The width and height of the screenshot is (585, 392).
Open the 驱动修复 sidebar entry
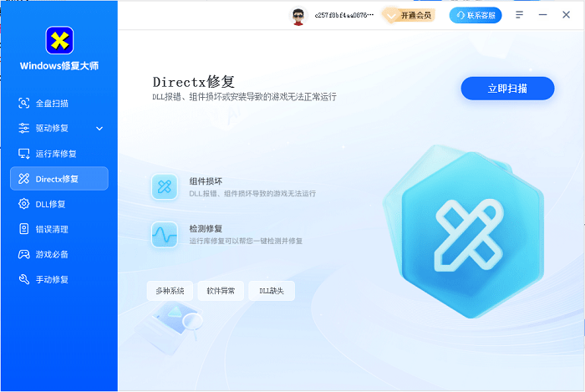point(52,129)
